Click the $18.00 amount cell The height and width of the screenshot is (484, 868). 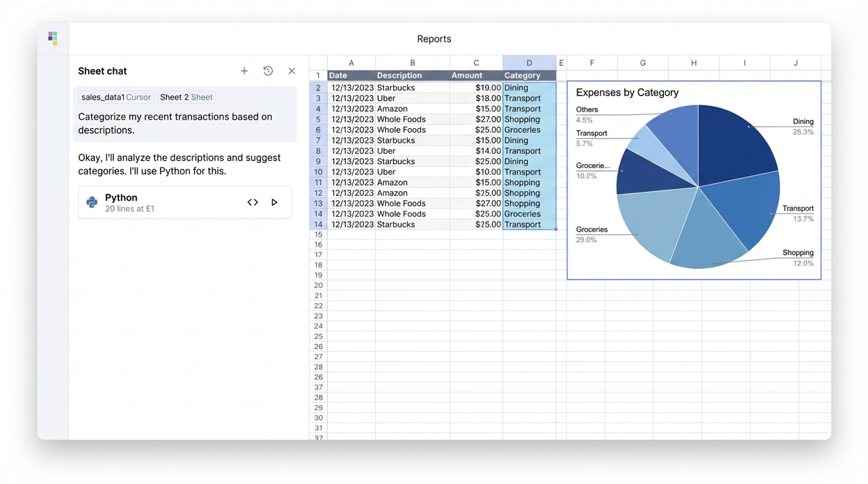pos(476,99)
